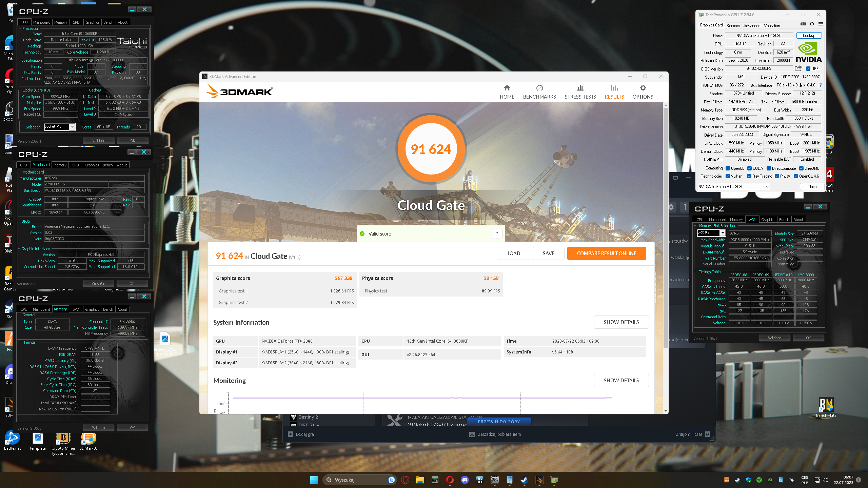Open the Validation tab in GPU-Z
The image size is (868, 488).
772,25
